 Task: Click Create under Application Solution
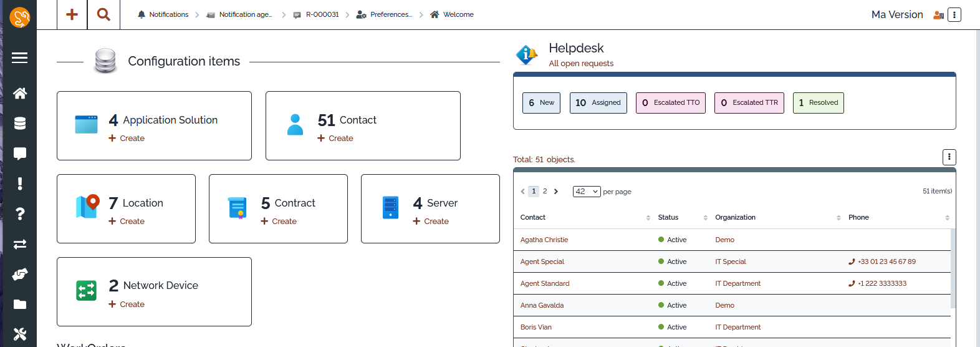click(132, 139)
